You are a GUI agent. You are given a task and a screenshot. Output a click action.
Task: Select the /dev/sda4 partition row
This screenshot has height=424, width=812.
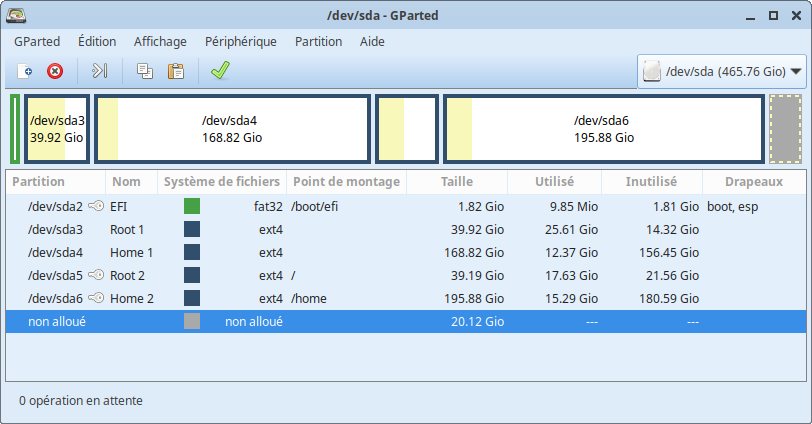point(406,252)
